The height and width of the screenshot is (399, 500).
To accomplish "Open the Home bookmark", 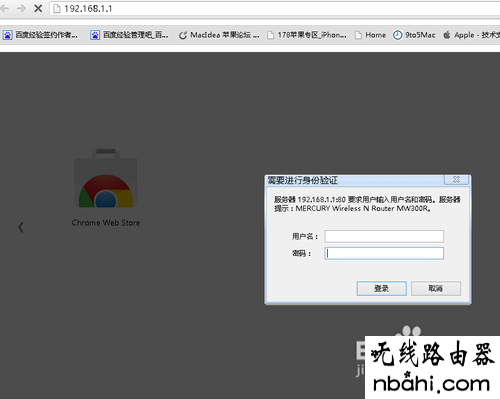I will [370, 35].
